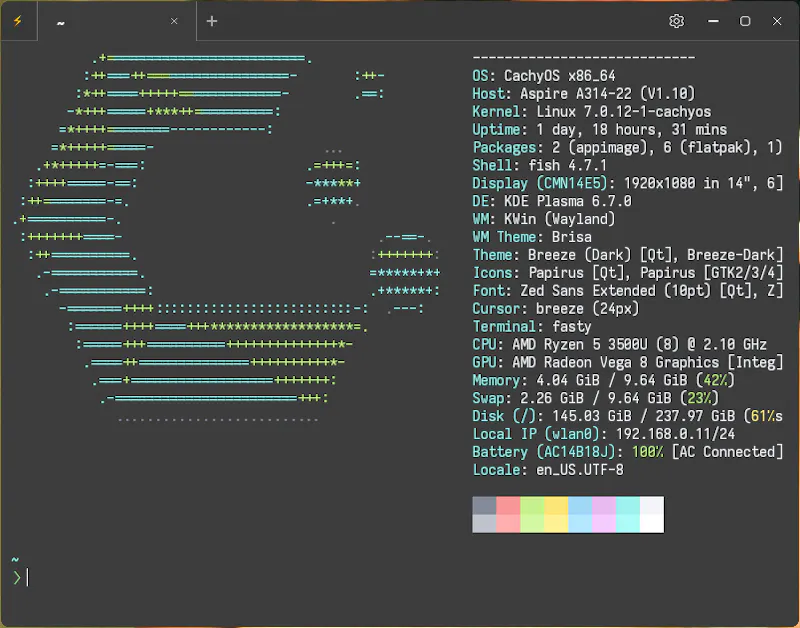The height and width of the screenshot is (628, 800).
Task: Click the 'CPU: AMD Ryzen 5 3500U' line
Action: pyautogui.click(x=619, y=344)
